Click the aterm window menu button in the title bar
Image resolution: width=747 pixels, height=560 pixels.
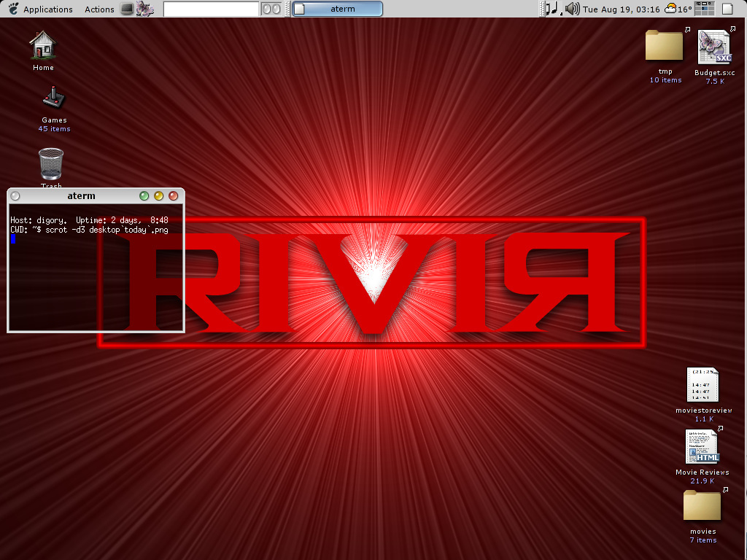tap(15, 195)
